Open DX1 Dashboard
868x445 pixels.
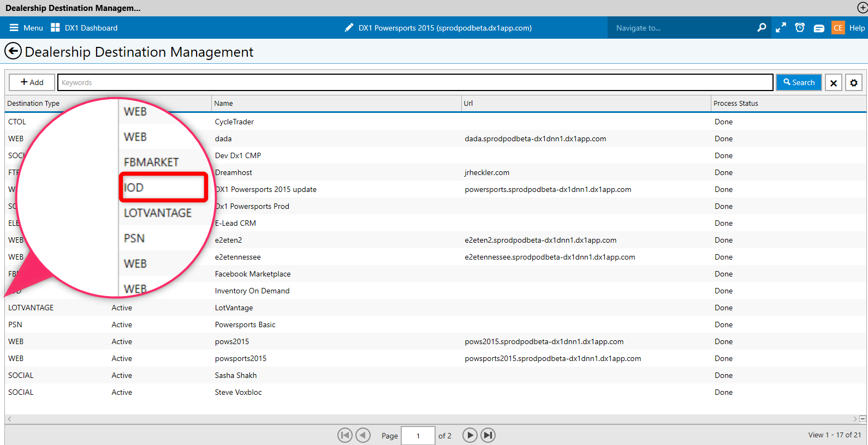pyautogui.click(x=84, y=28)
